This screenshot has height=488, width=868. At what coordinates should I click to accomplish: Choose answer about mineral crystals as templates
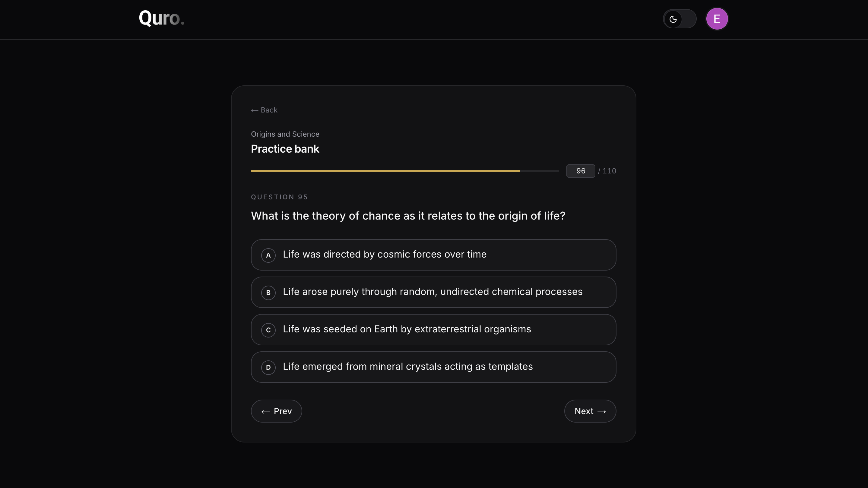433,367
